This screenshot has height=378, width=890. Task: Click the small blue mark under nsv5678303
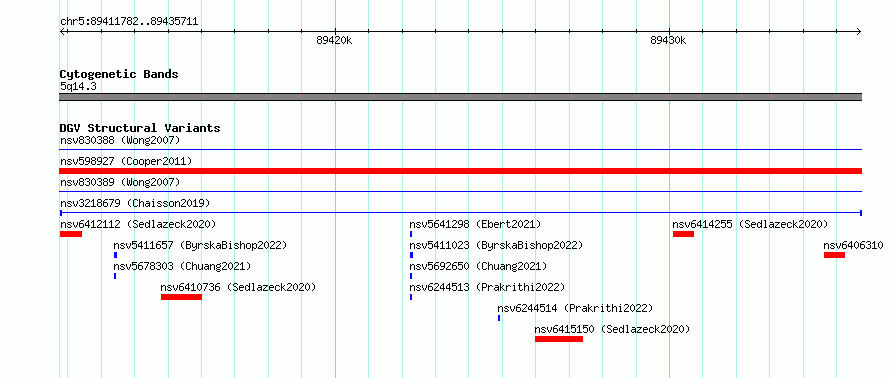[x=115, y=276]
